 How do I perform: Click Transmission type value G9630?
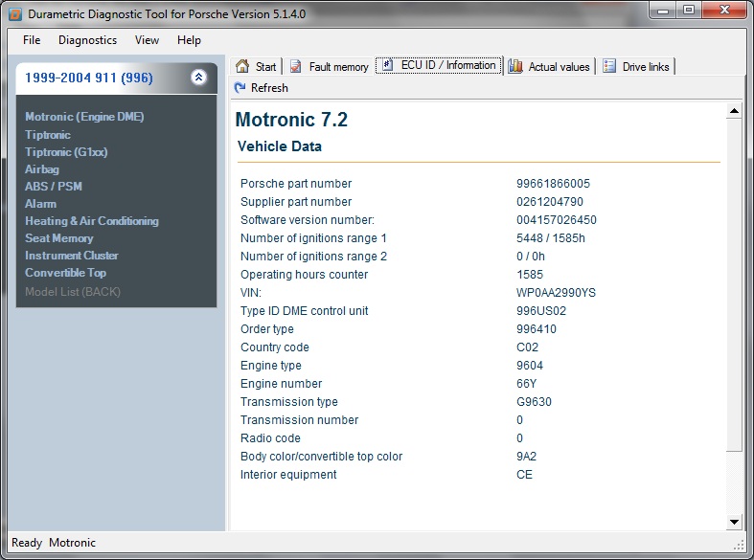(x=534, y=402)
